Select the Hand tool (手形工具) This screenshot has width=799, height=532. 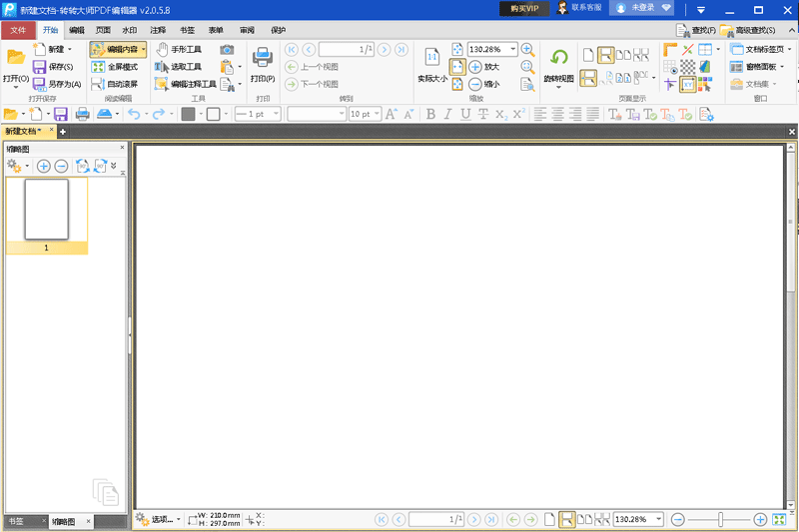point(180,49)
